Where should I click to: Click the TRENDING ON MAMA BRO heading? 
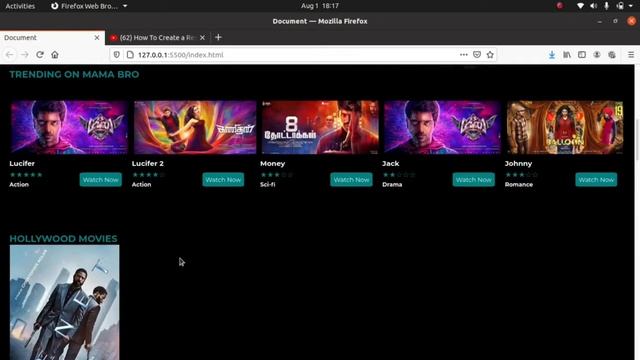[x=74, y=75]
